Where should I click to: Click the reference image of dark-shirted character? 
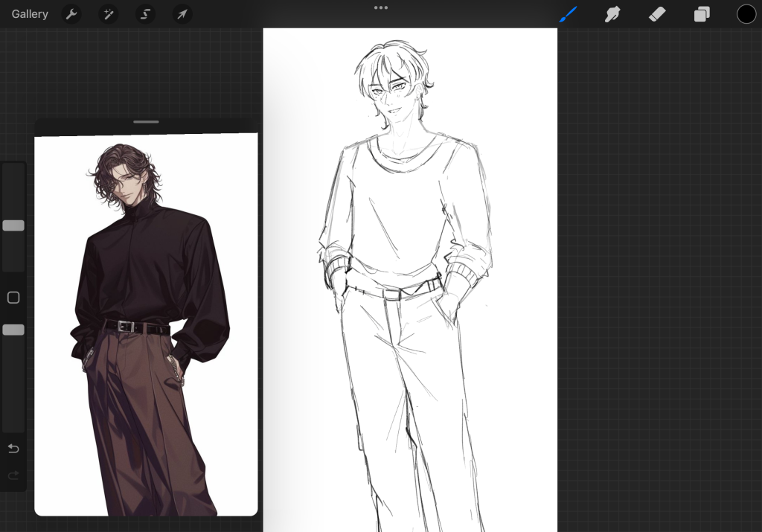(146, 325)
